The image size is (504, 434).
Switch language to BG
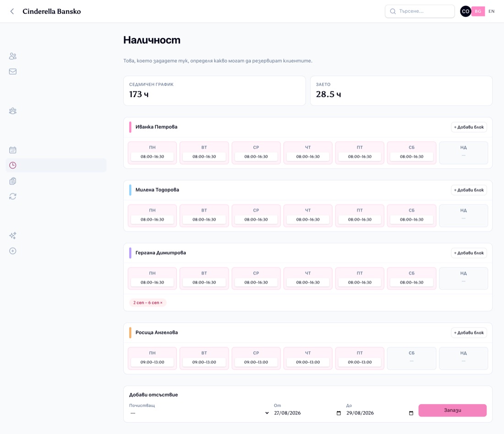478,11
